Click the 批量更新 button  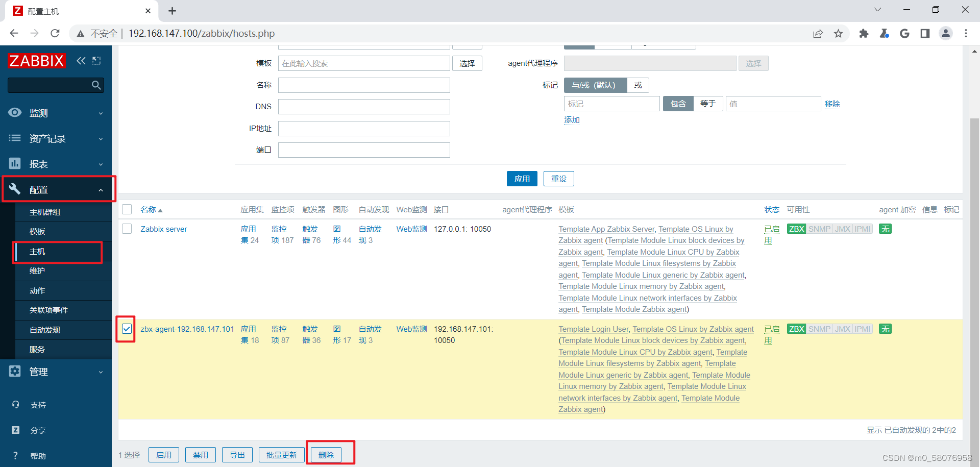point(282,455)
